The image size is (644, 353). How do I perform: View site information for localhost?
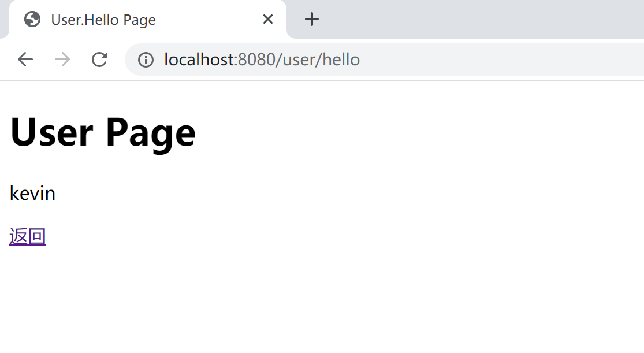[146, 60]
